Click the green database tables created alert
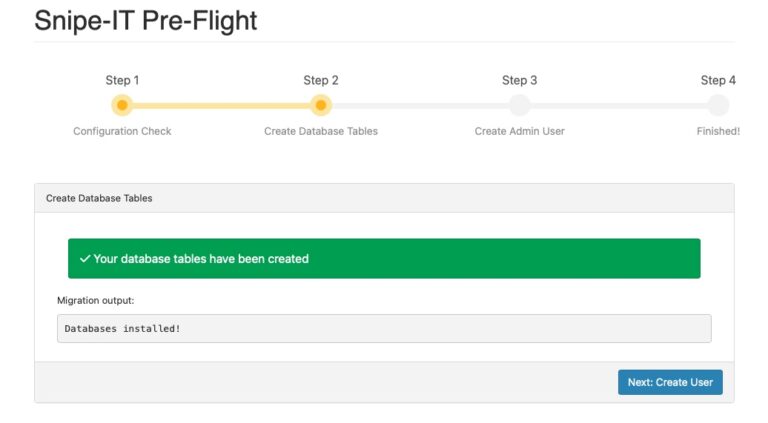This screenshot has height=423, width=768. point(384,259)
